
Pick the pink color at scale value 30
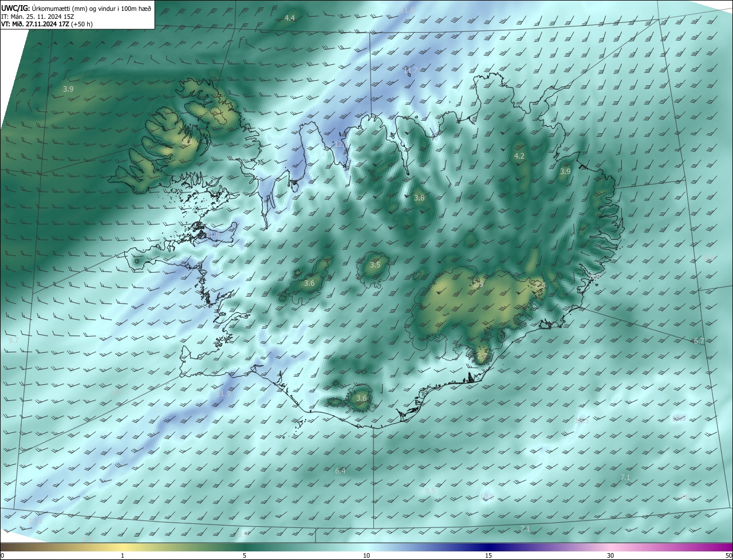pos(610,547)
